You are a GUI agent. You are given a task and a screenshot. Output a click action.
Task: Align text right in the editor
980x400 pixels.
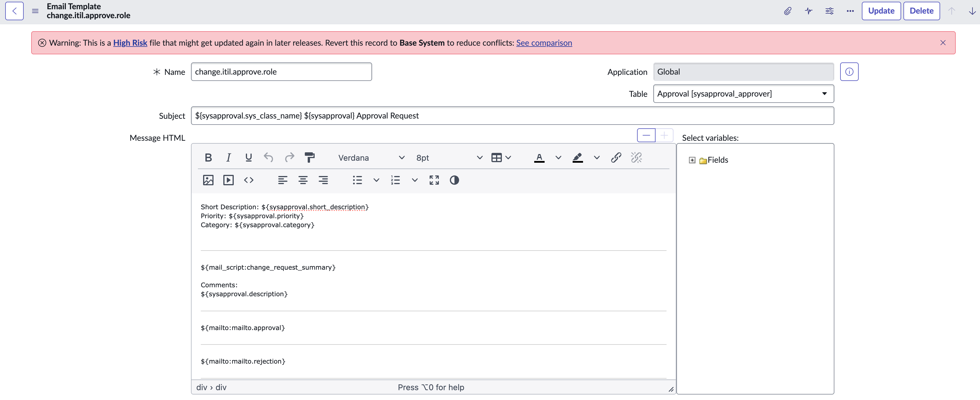point(323,180)
